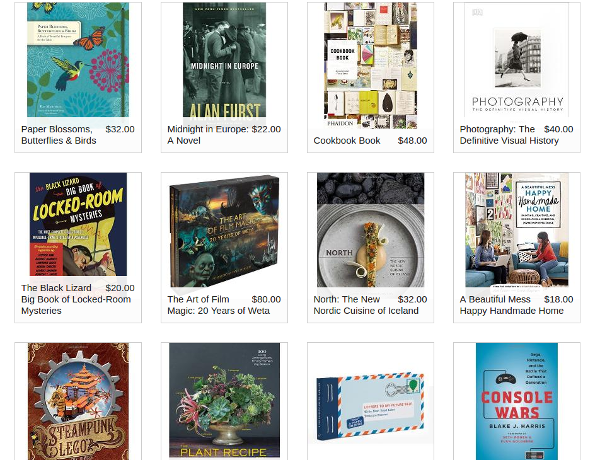Click the Paper Blossoms, Butterflies & Birds title
600x460 pixels.
pos(59,135)
